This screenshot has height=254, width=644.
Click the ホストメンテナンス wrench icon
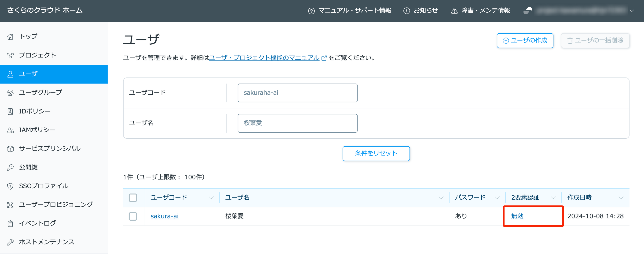click(10, 242)
